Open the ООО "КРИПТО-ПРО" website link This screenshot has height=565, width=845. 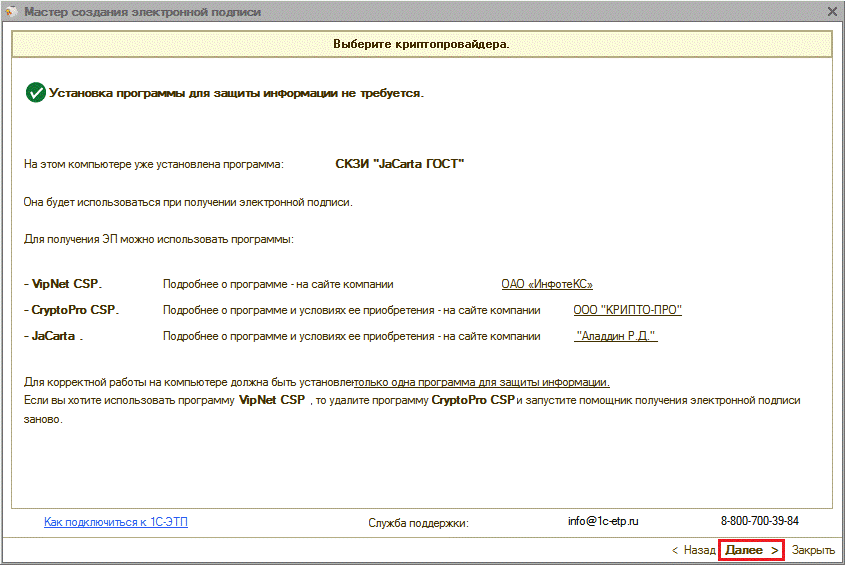pos(627,310)
